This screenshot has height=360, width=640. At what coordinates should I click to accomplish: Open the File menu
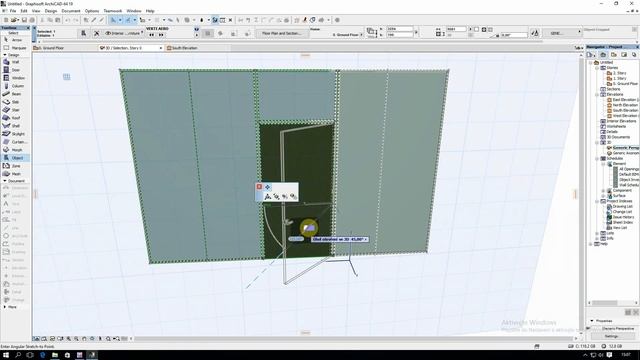coord(13,11)
